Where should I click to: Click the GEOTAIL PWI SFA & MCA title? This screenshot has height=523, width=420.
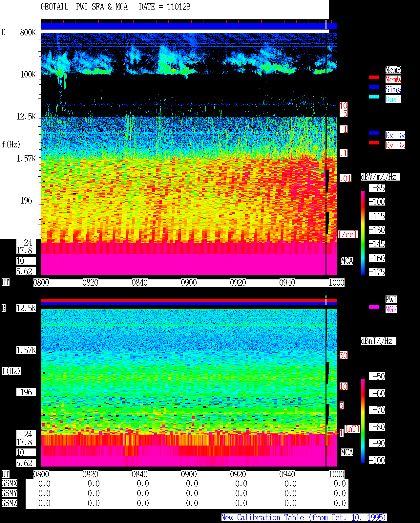(x=84, y=7)
